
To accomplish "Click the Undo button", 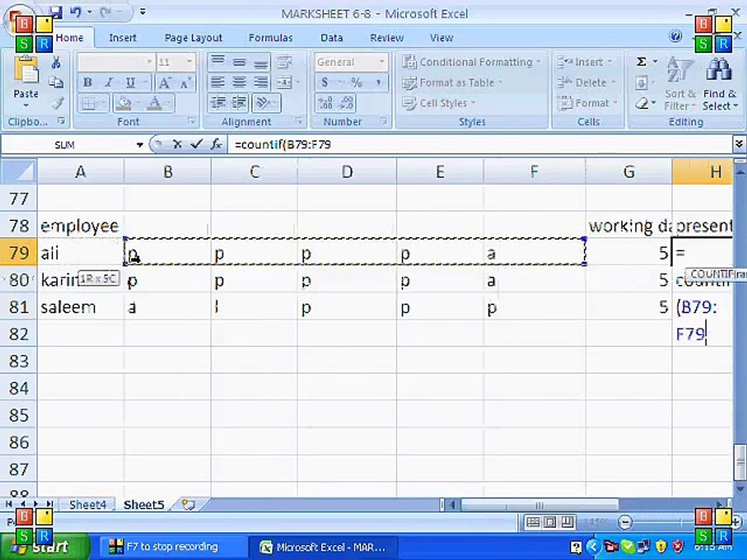I will pyautogui.click(x=75, y=12).
